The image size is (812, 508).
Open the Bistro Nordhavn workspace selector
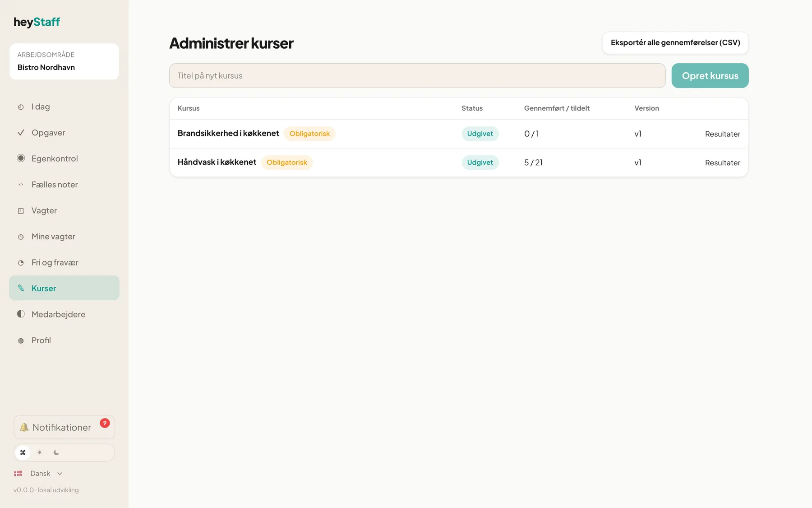point(64,61)
